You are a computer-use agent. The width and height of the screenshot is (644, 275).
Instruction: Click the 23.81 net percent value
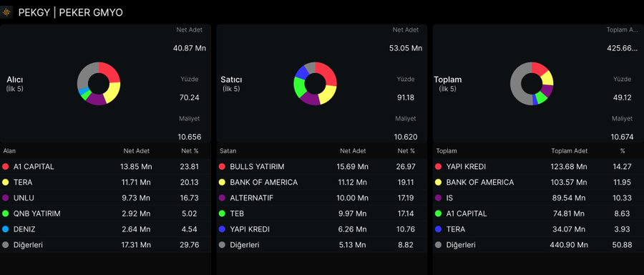190,167
